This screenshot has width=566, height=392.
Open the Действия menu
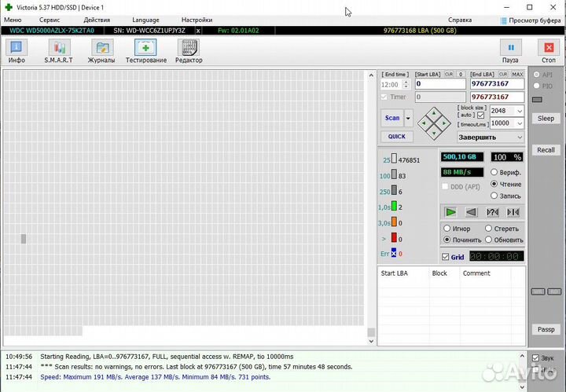(97, 20)
